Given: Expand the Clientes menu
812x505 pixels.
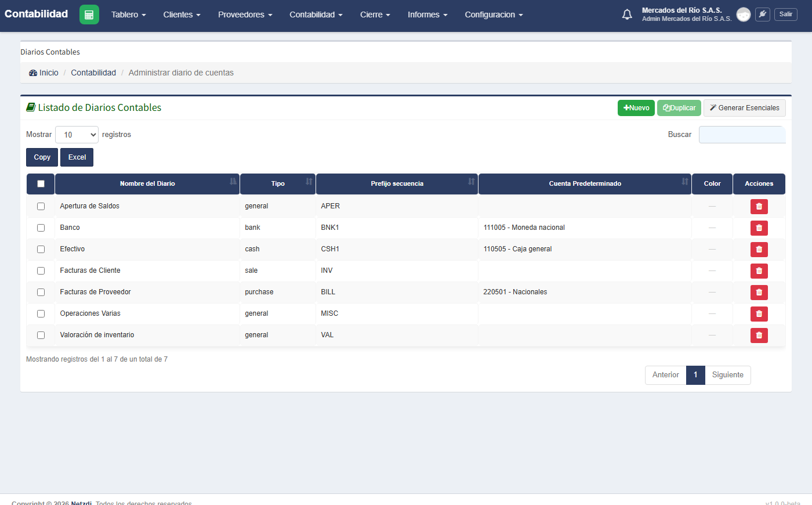Looking at the screenshot, I should pyautogui.click(x=182, y=15).
